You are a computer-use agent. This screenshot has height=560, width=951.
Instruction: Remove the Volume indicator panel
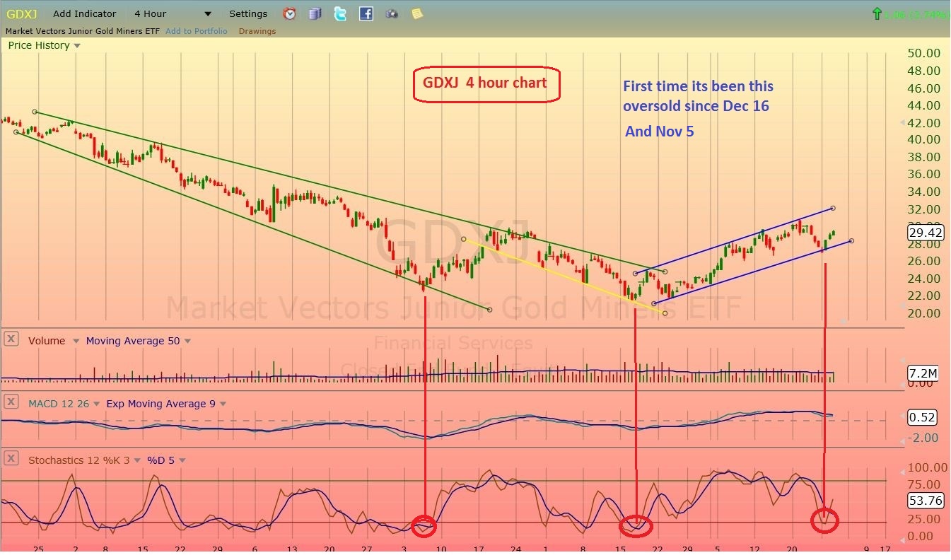[11, 339]
